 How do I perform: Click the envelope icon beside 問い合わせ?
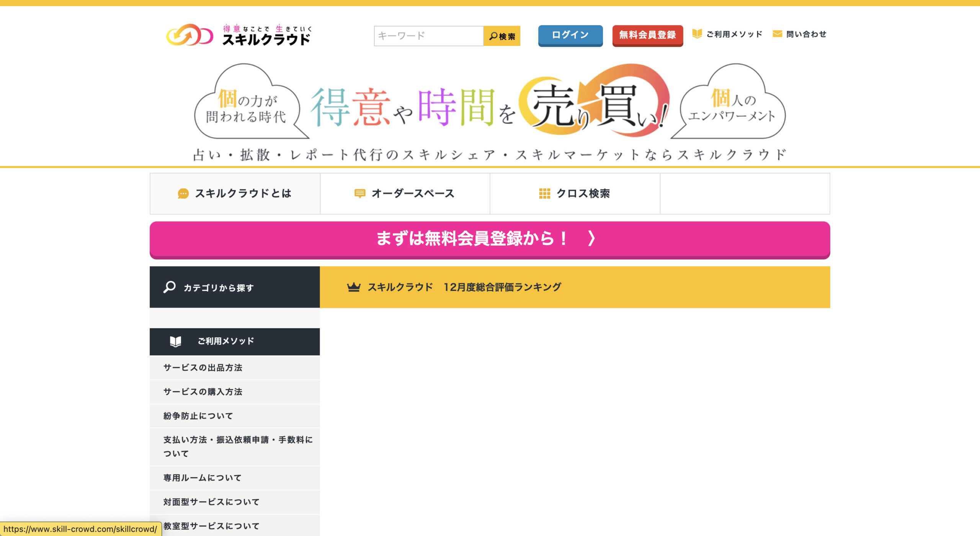777,34
